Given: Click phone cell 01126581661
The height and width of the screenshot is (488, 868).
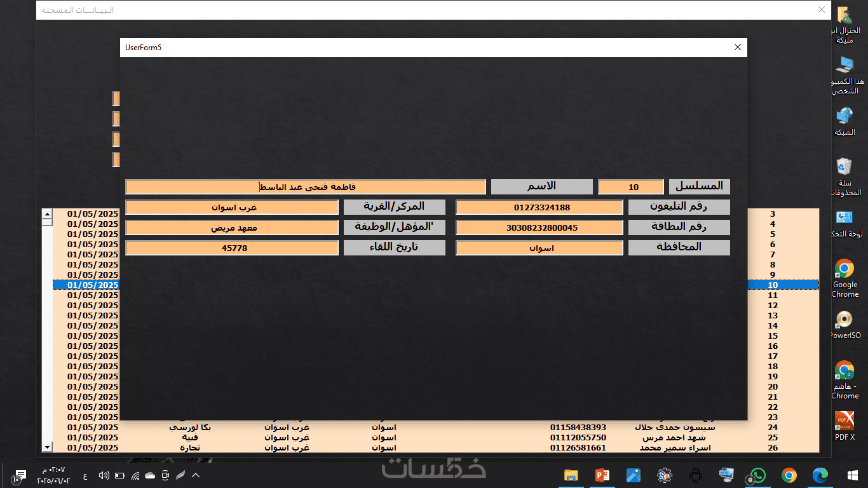Looking at the screenshot, I should [x=578, y=448].
